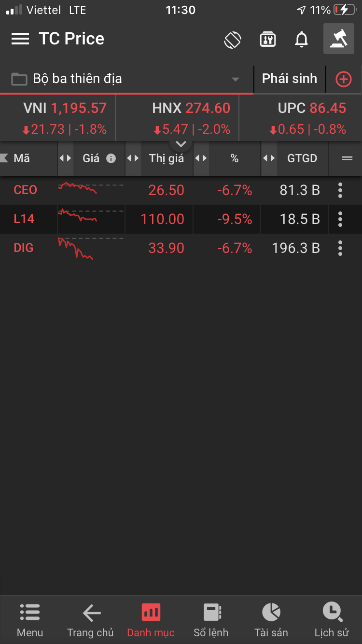The image size is (362, 644).
Task: Toggle the arrows beside the Giá column
Action: point(65,158)
